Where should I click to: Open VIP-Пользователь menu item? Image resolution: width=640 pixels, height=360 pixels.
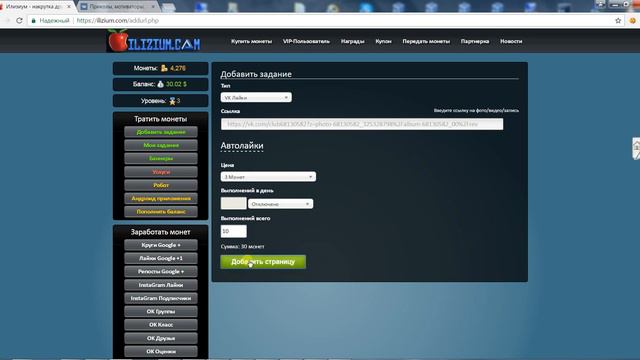pyautogui.click(x=306, y=41)
